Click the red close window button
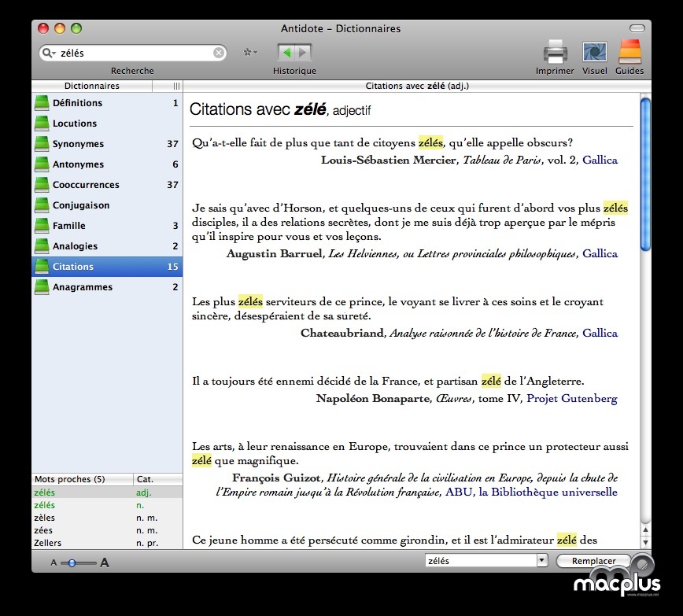Image resolution: width=683 pixels, height=616 pixels. (43, 28)
